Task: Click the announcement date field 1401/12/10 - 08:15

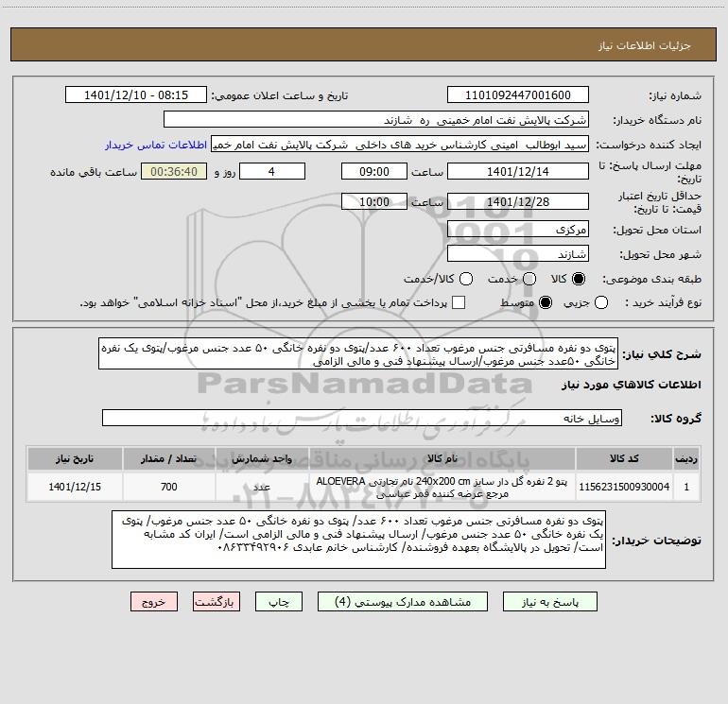Action: 135,95
